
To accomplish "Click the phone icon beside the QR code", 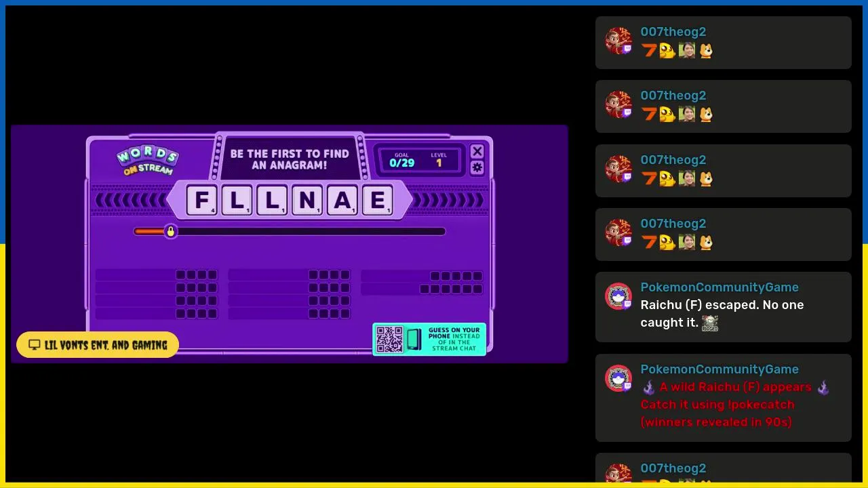I will 414,340.
